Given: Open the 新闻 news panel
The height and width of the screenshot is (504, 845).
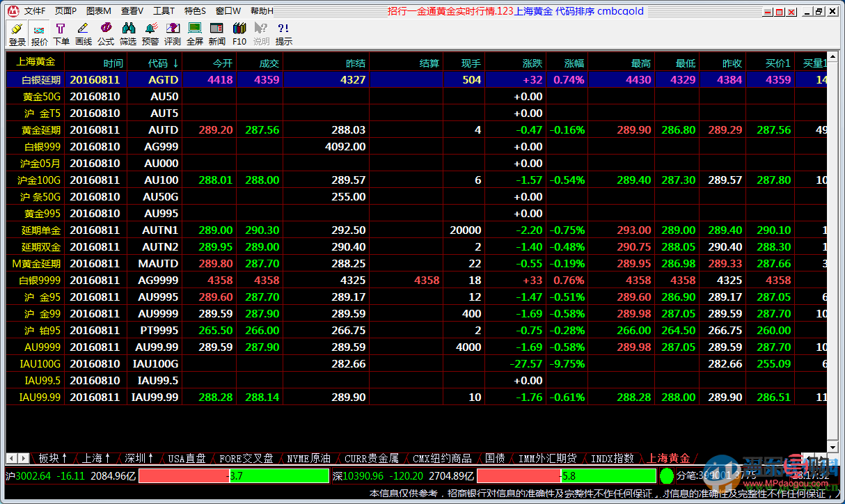Looking at the screenshot, I should (217, 33).
